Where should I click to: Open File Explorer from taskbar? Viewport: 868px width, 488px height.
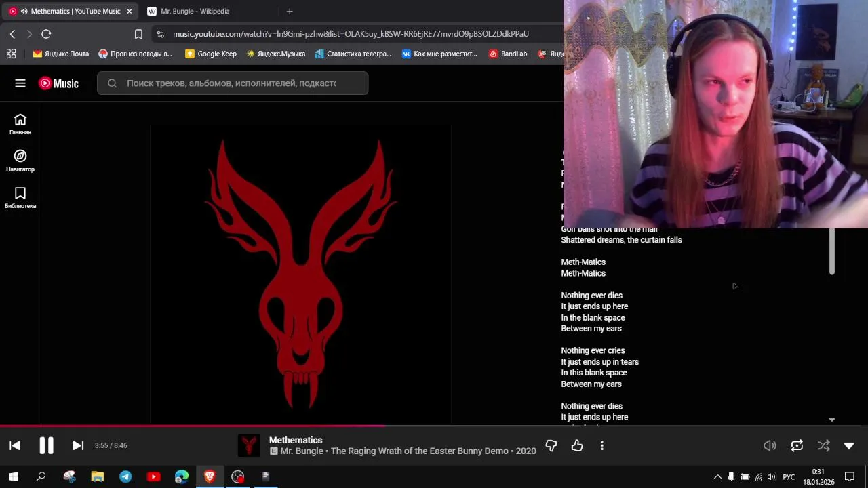pos(97,476)
